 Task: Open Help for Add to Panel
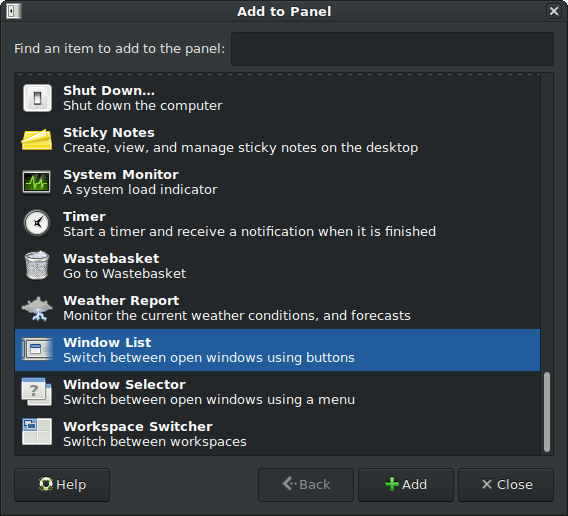tap(62, 484)
